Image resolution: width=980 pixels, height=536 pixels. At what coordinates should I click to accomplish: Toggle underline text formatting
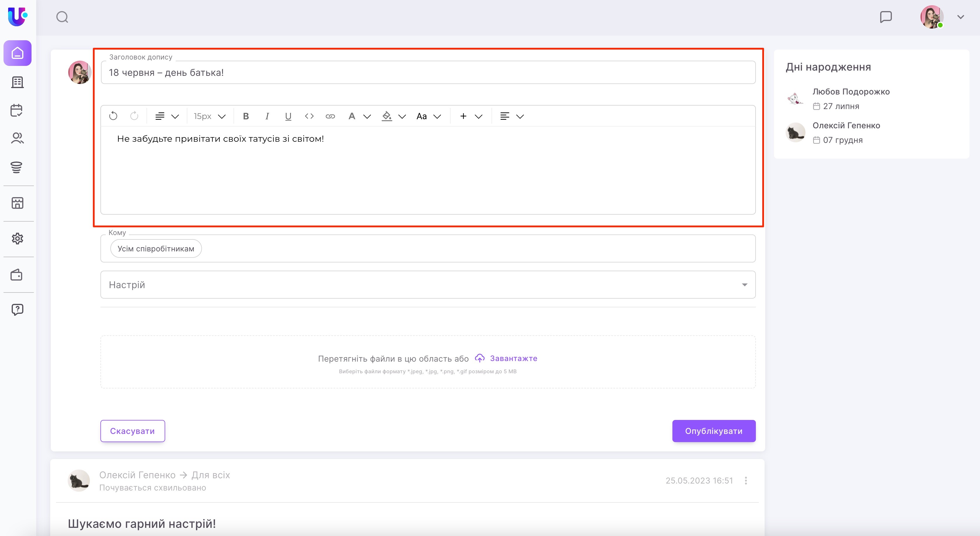288,116
